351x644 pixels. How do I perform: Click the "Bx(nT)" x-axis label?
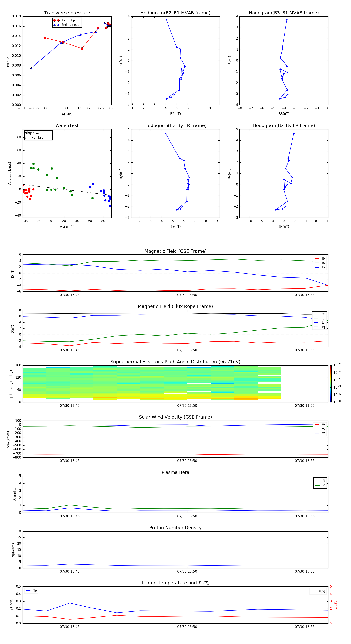coord(284,227)
